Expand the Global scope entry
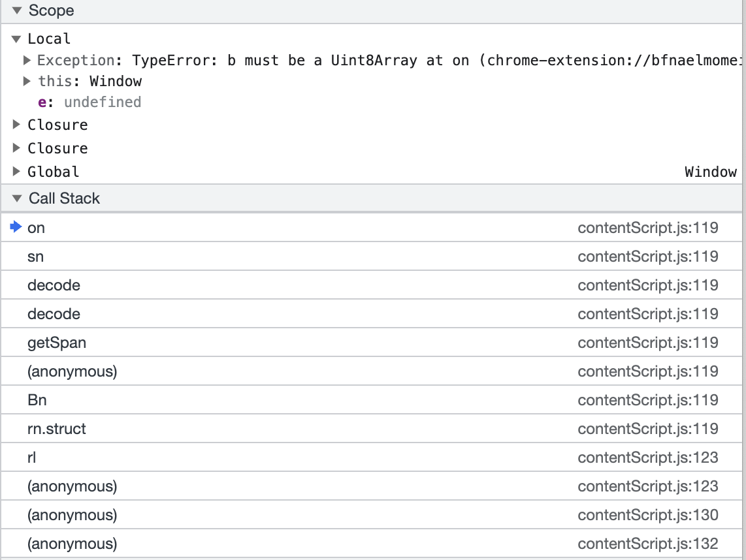 click(x=17, y=172)
